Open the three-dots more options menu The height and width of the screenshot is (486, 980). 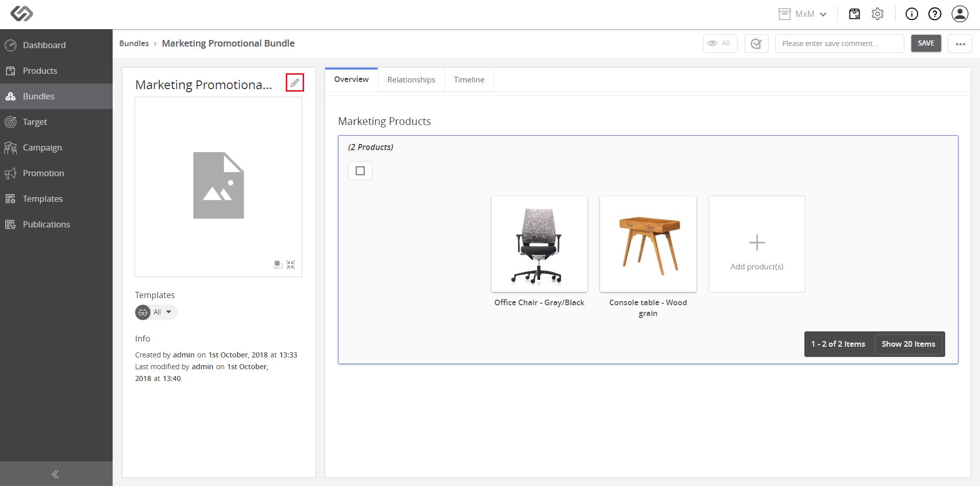tap(960, 44)
